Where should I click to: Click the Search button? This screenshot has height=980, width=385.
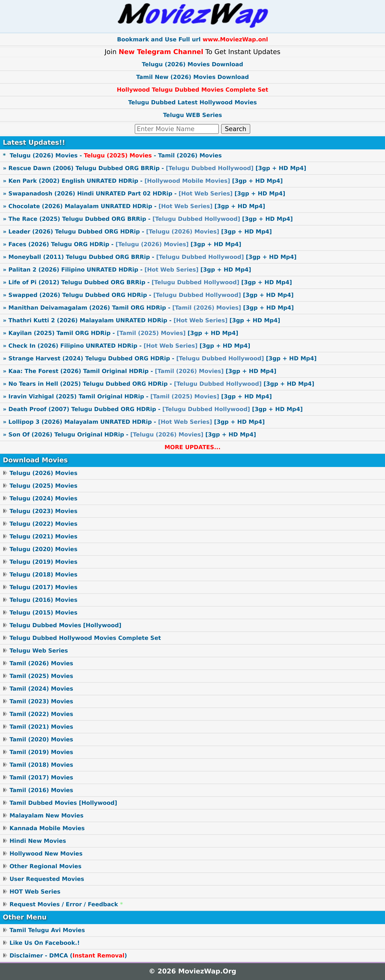click(x=236, y=129)
